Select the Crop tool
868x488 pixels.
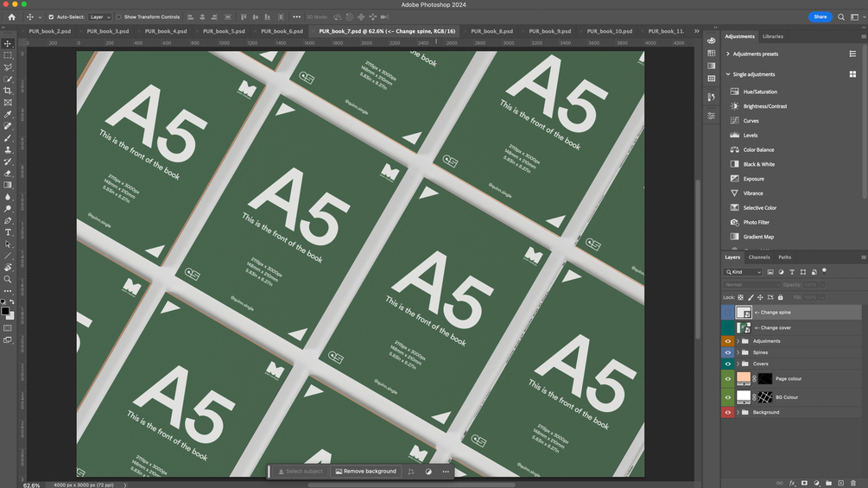click(8, 91)
